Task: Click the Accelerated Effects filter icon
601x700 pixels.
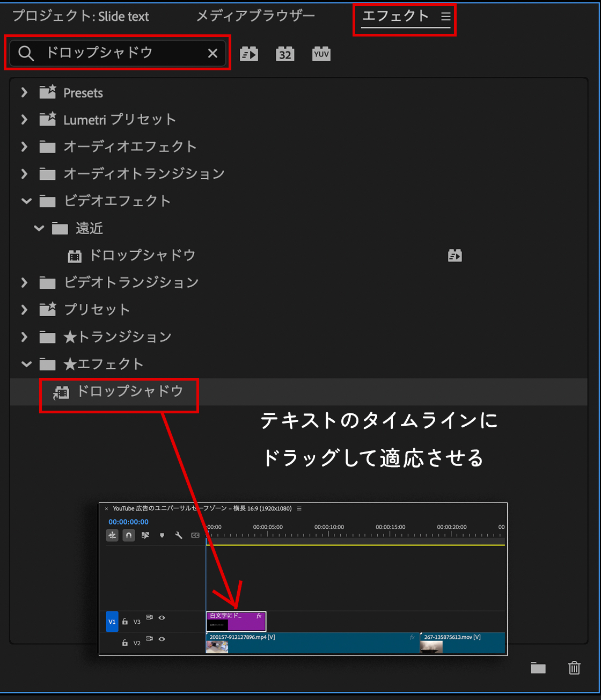Action: (249, 54)
